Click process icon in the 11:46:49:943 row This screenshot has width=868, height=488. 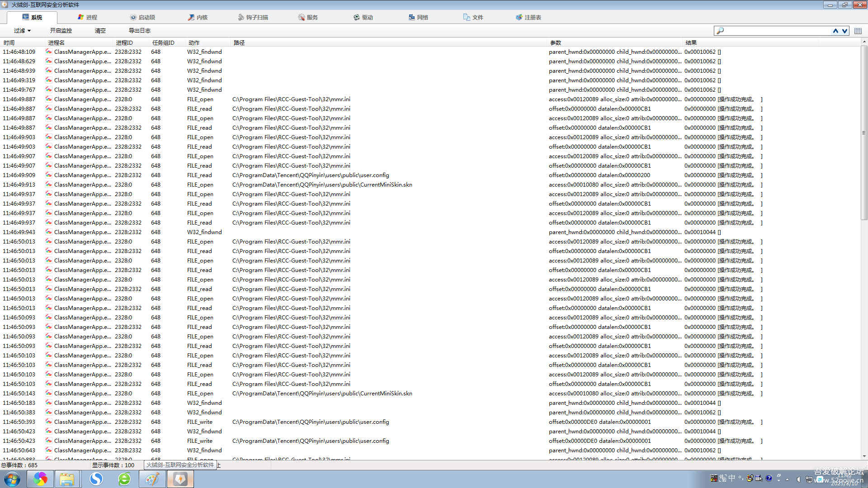point(48,232)
